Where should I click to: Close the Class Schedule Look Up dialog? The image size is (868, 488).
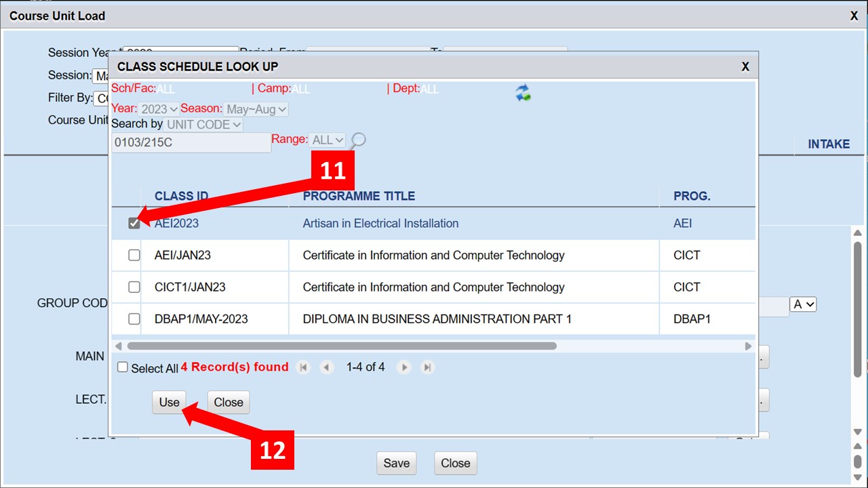(x=745, y=66)
